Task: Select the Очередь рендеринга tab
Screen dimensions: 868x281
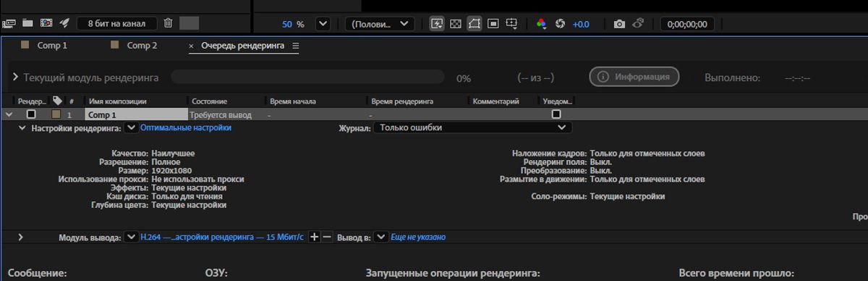Action: (243, 46)
